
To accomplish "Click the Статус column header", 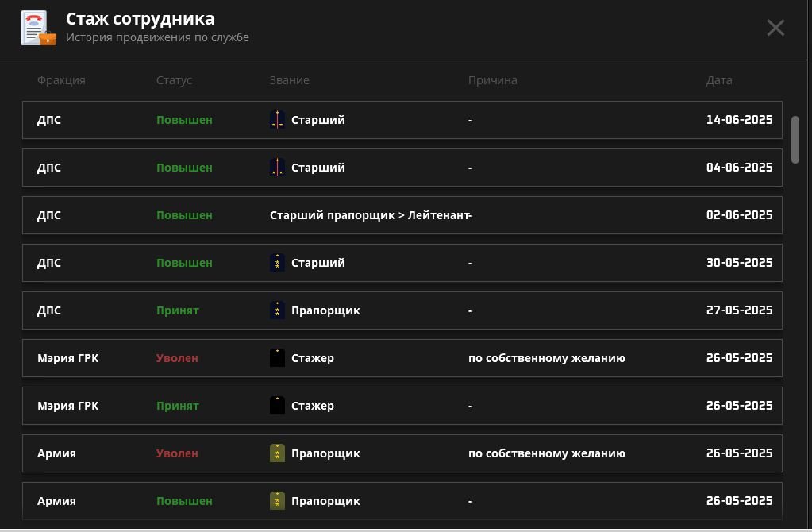I will (x=174, y=80).
